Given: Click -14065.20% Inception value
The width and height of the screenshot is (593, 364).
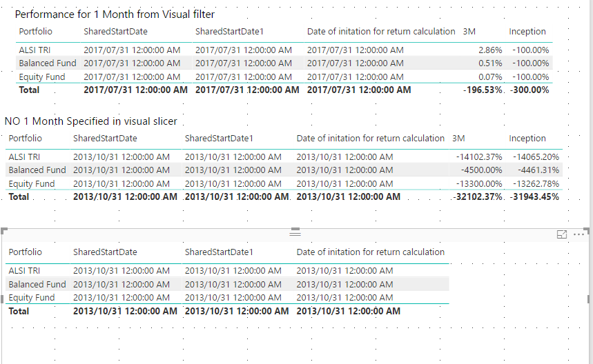Looking at the screenshot, I should pos(536,156).
